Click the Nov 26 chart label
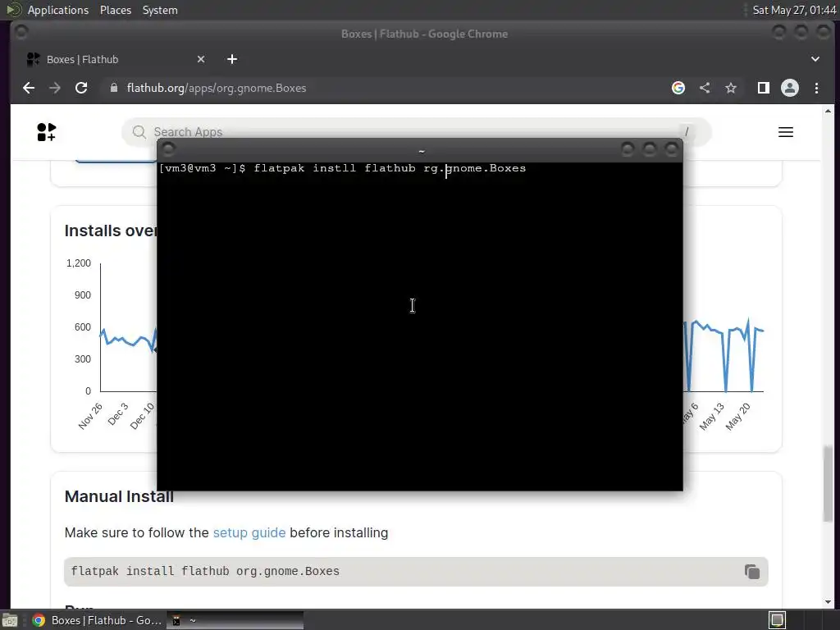 90,416
